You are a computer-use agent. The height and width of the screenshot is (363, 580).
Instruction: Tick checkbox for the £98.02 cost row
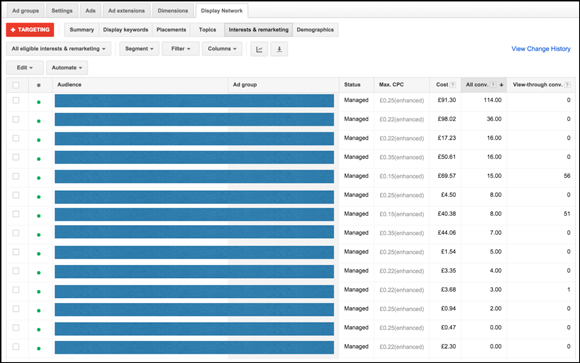[16, 119]
